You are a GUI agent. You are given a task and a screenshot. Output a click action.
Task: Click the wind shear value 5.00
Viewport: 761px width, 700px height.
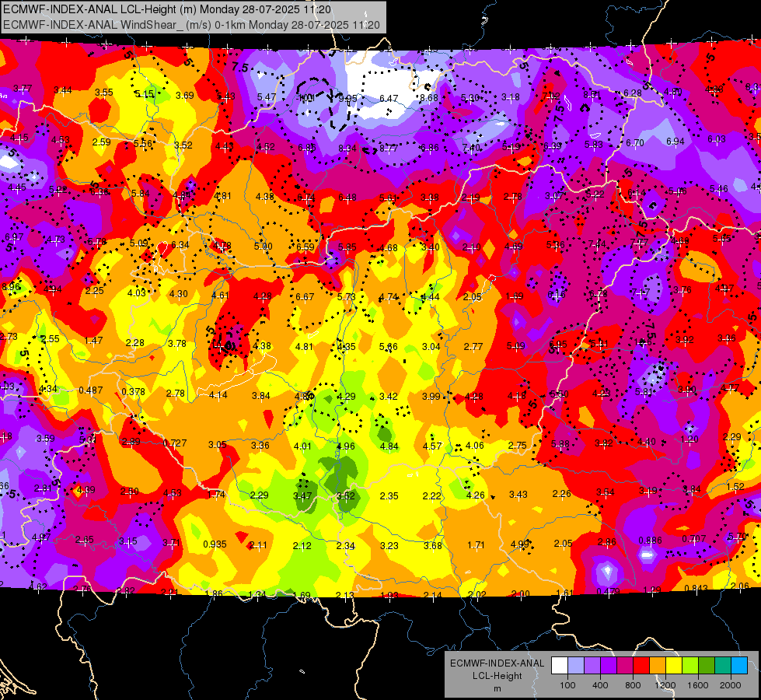tap(263, 247)
